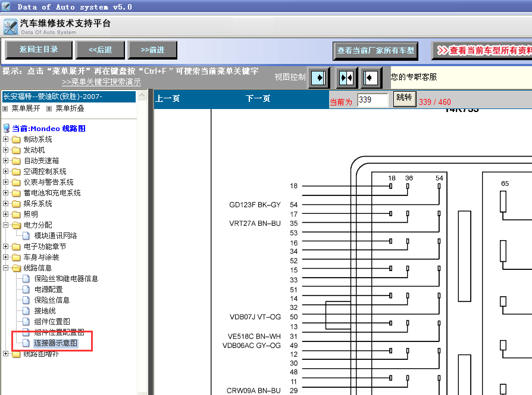Click the folder icon for 车身与涂装

[x=16, y=257]
